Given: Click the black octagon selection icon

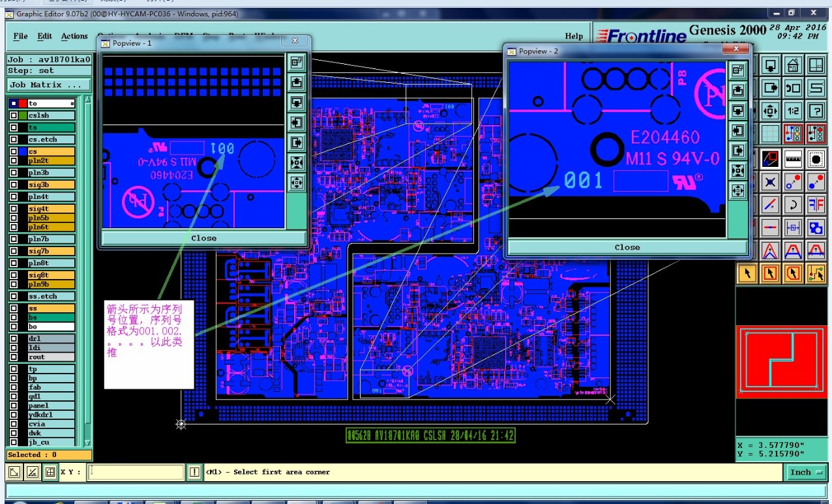Looking at the screenshot, I should click(816, 158).
